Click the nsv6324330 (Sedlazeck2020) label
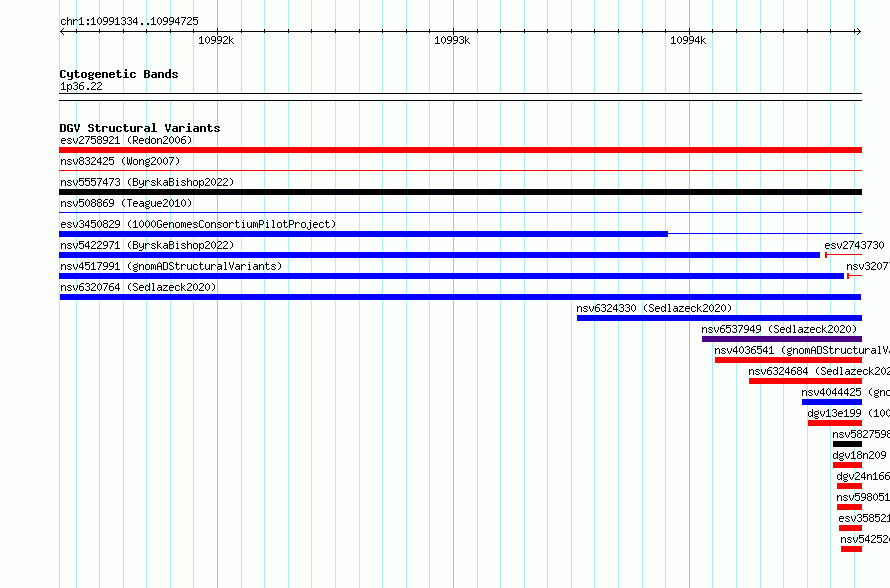 [x=654, y=308]
